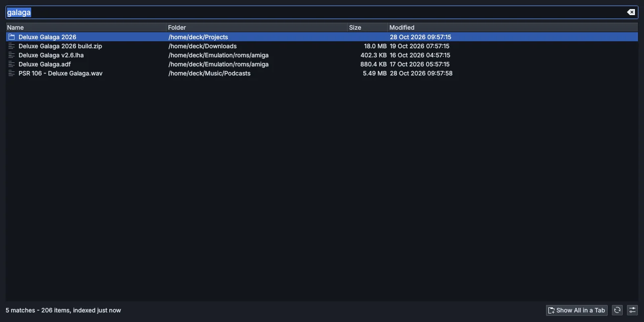644x322 pixels.
Task: Click the 402.3 KB size cell
Action: point(373,55)
